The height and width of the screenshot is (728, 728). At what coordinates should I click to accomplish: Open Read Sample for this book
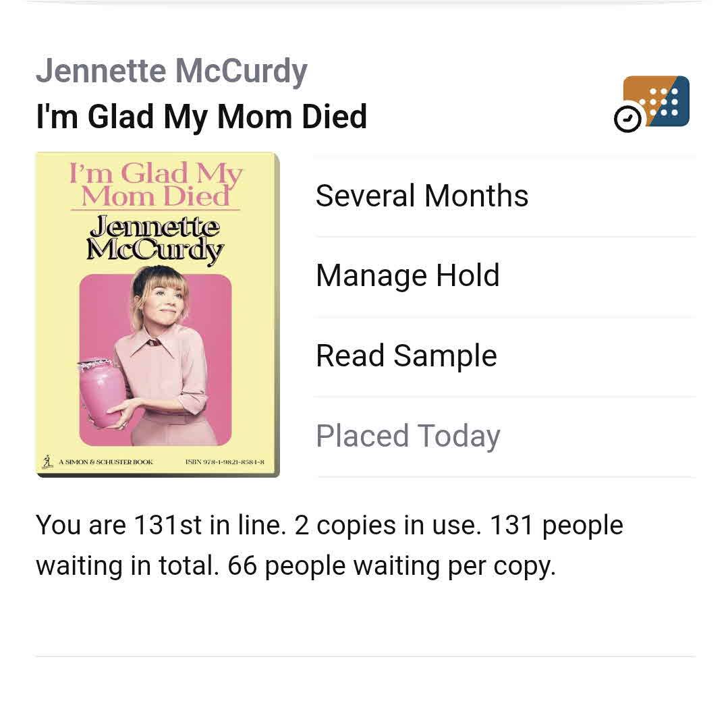406,356
